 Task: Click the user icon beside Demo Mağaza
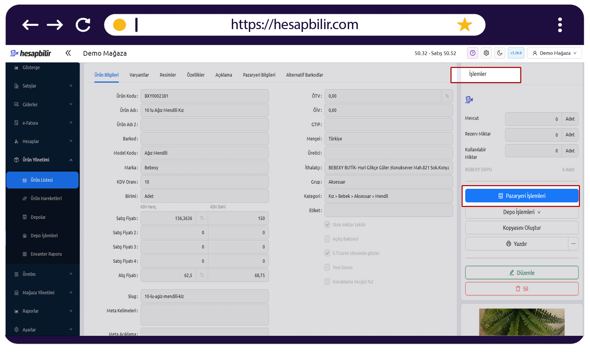coord(535,53)
